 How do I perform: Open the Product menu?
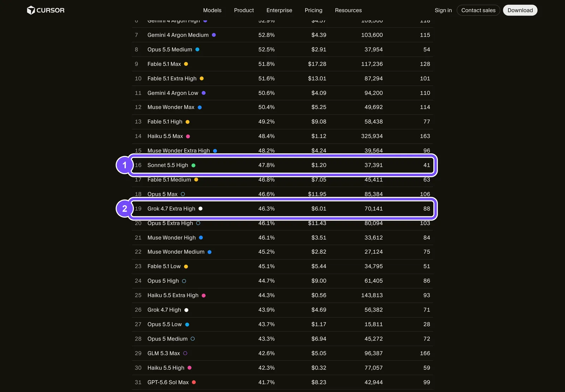pos(244,10)
